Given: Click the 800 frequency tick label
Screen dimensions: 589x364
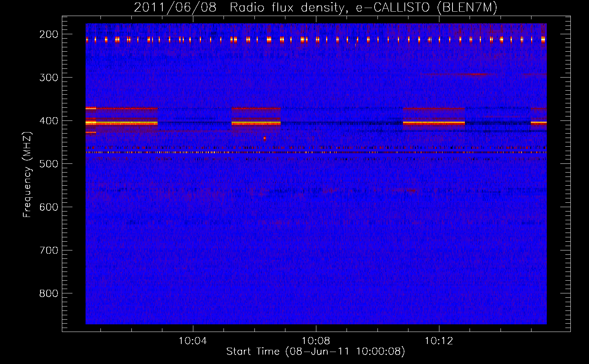Looking at the screenshot, I should click(x=49, y=293).
